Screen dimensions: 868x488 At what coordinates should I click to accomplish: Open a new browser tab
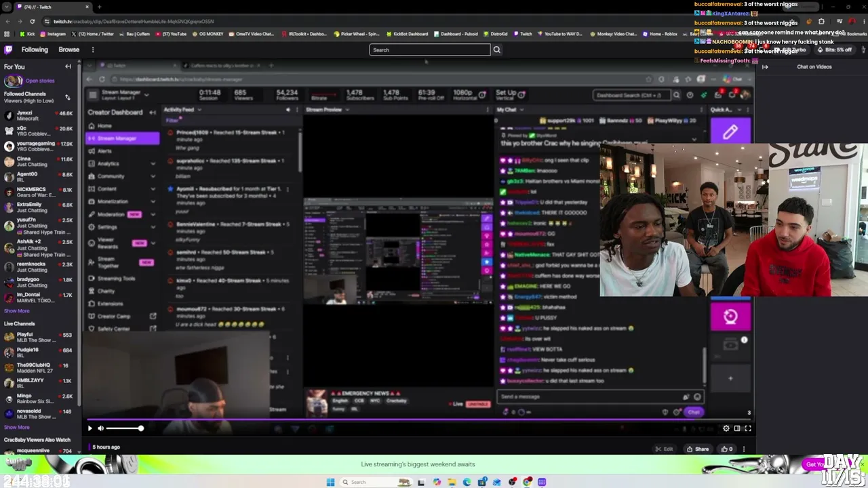point(99,7)
